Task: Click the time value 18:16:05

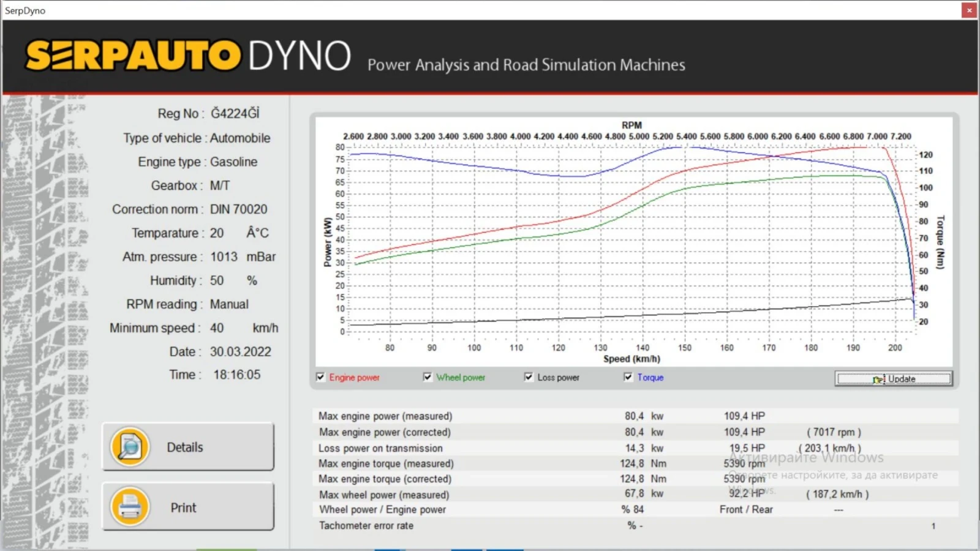Action: (x=236, y=375)
